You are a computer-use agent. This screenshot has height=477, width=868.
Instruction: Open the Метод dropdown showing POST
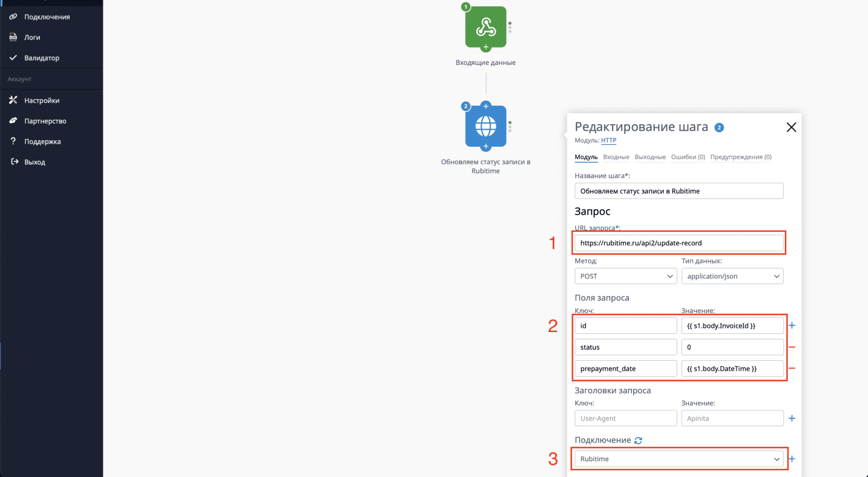click(x=625, y=276)
